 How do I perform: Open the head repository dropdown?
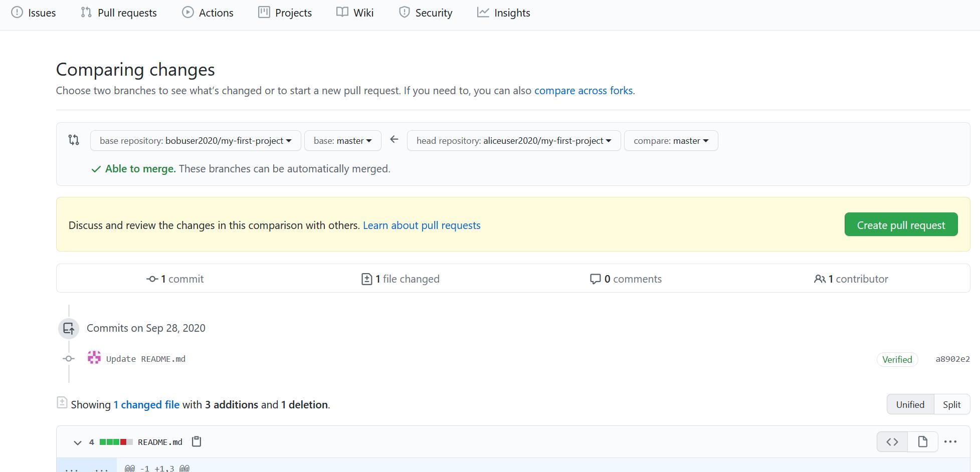(513, 141)
